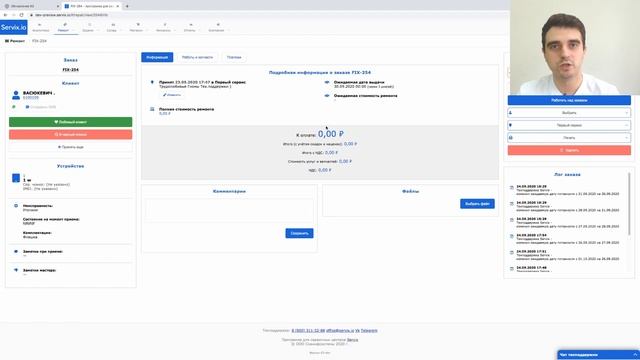
Task: Click the log entry dated 24.09.2020 17:51
Action: point(567,255)
